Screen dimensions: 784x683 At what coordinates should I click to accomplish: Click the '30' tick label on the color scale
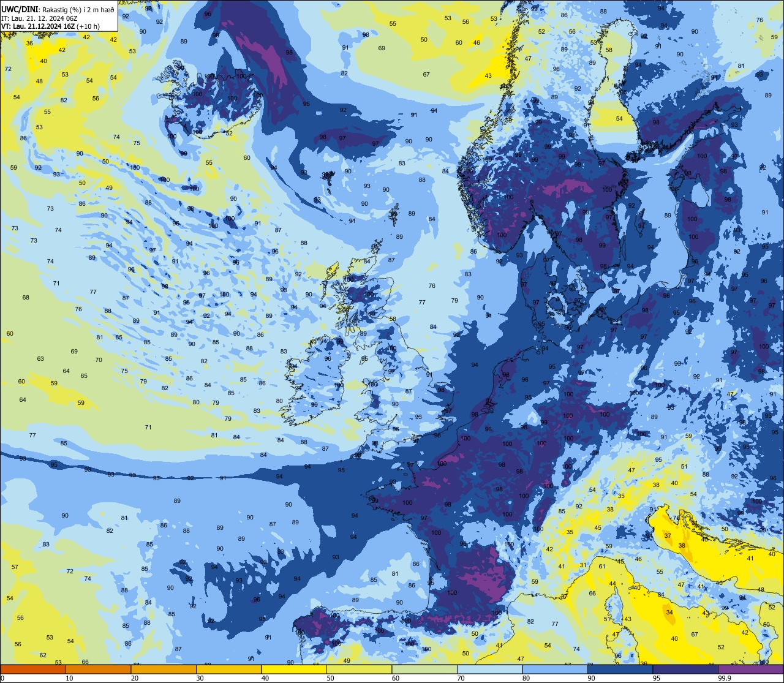200,678
